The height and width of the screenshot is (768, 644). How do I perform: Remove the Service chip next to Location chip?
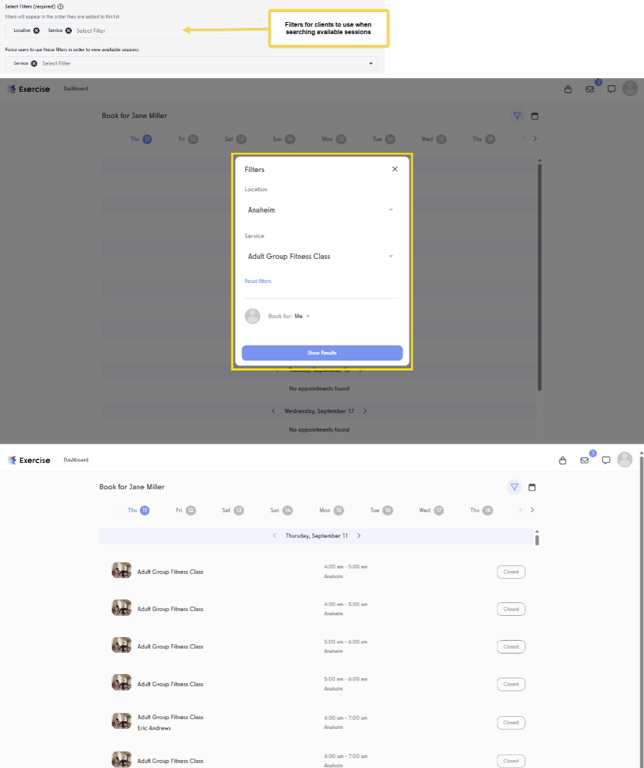(69, 30)
